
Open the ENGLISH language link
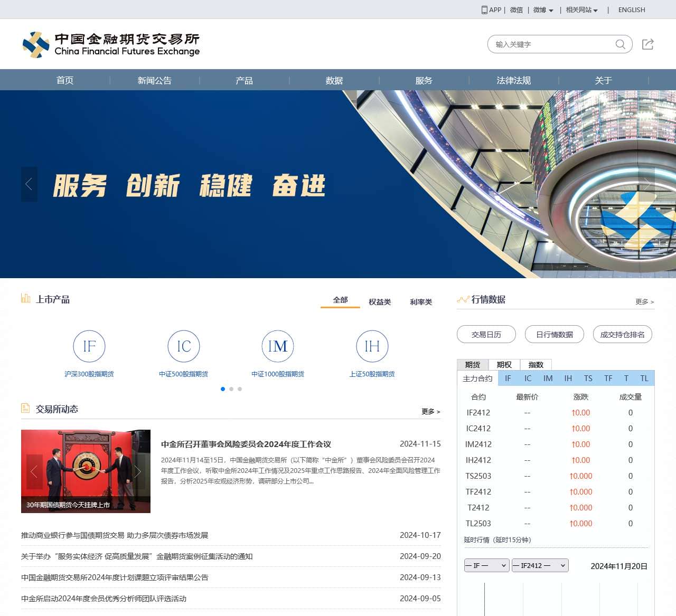[x=632, y=10]
